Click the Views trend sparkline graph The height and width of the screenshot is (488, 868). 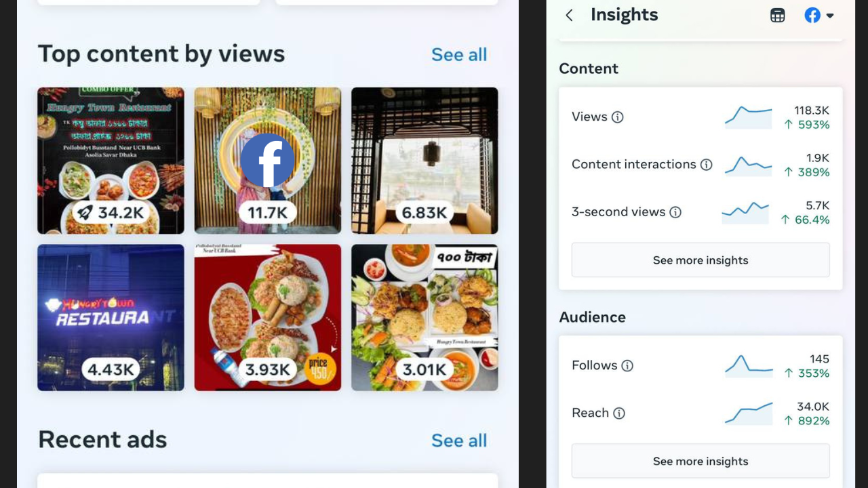[748, 117]
